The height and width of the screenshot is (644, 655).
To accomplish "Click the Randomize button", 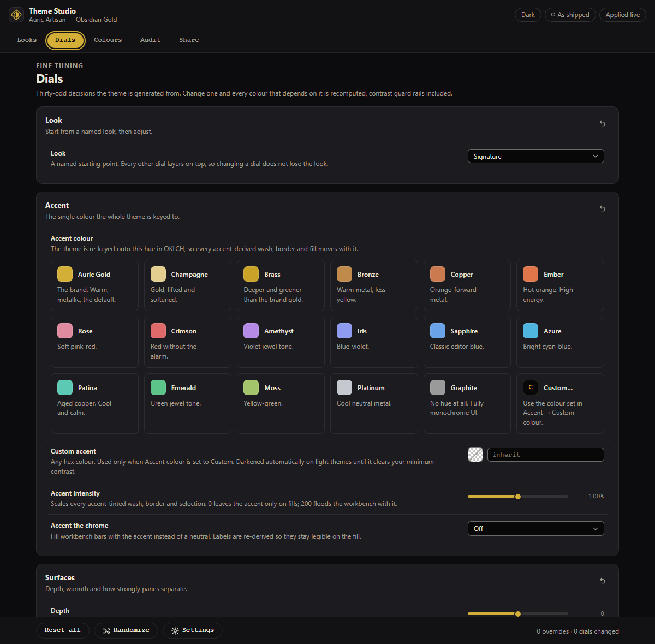I will pyautogui.click(x=126, y=630).
